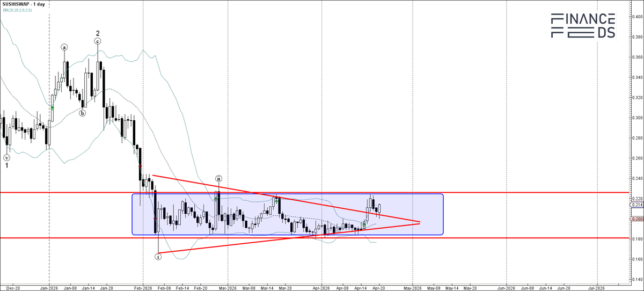Click the May-08 date label

pos(434,288)
